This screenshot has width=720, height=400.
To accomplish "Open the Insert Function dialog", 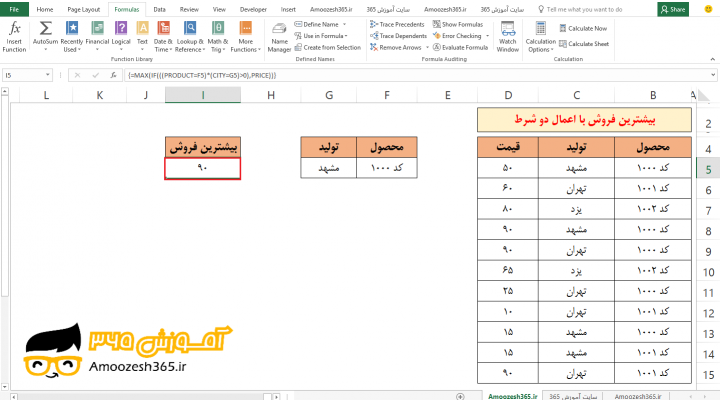I will [14, 37].
